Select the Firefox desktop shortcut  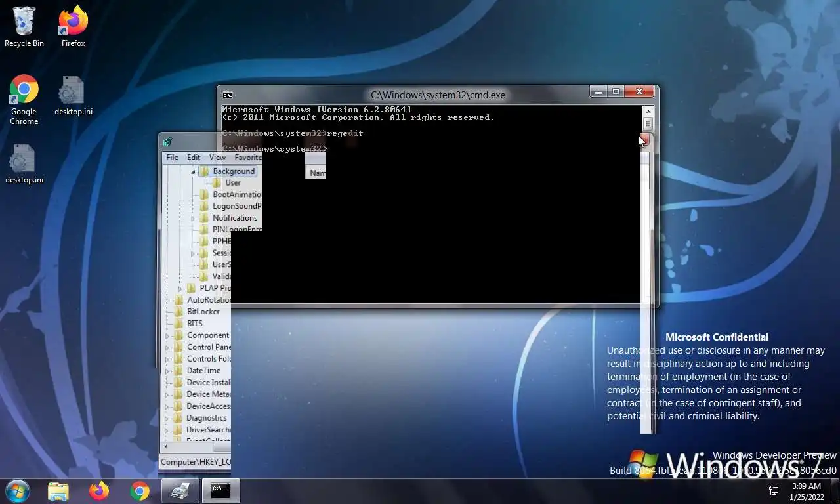(x=73, y=27)
